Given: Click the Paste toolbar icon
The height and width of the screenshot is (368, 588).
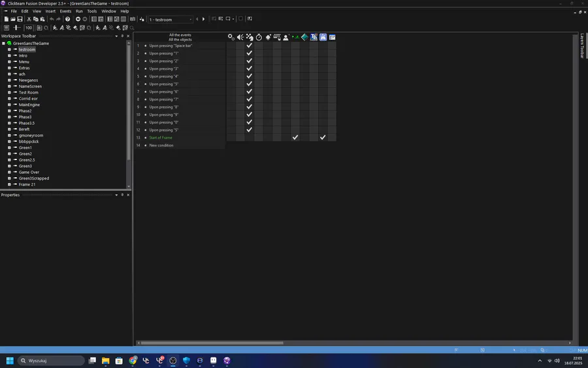Looking at the screenshot, I should point(42,19).
